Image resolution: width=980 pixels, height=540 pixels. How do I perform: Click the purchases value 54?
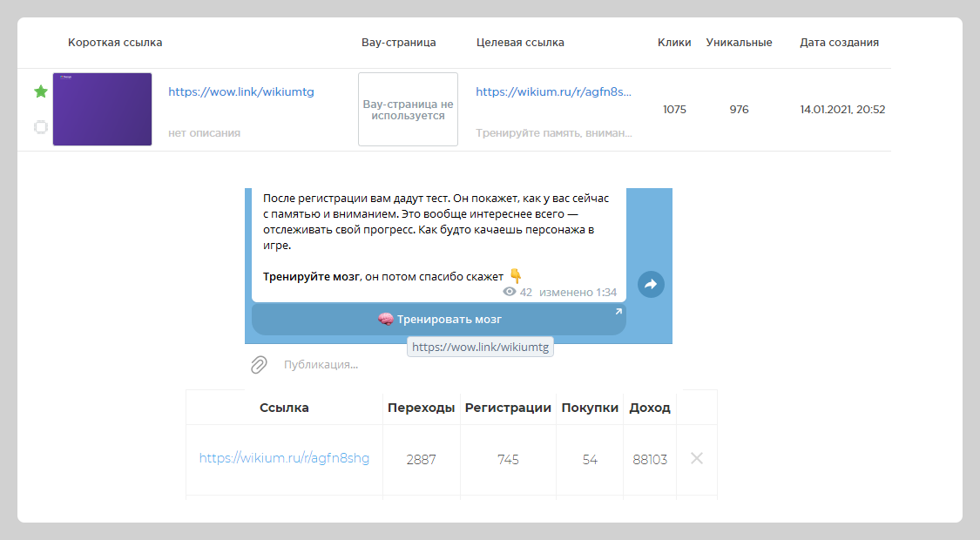tap(590, 459)
